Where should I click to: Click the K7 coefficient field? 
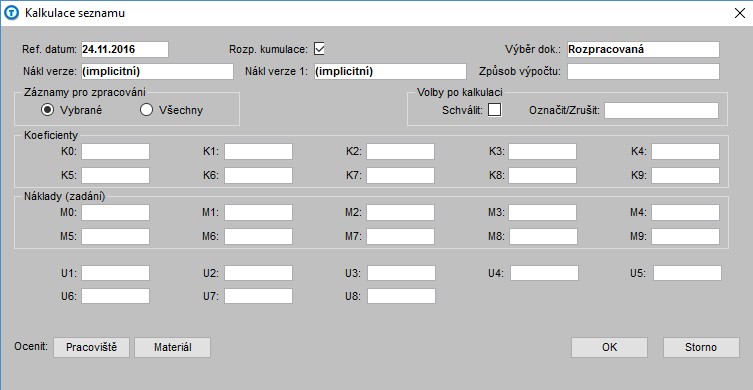401,175
